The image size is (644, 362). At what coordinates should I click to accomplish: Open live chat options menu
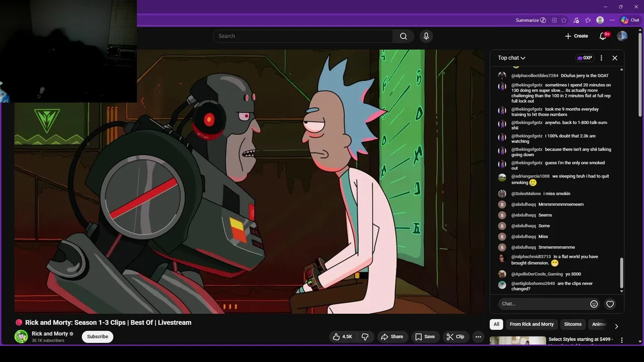point(601,58)
